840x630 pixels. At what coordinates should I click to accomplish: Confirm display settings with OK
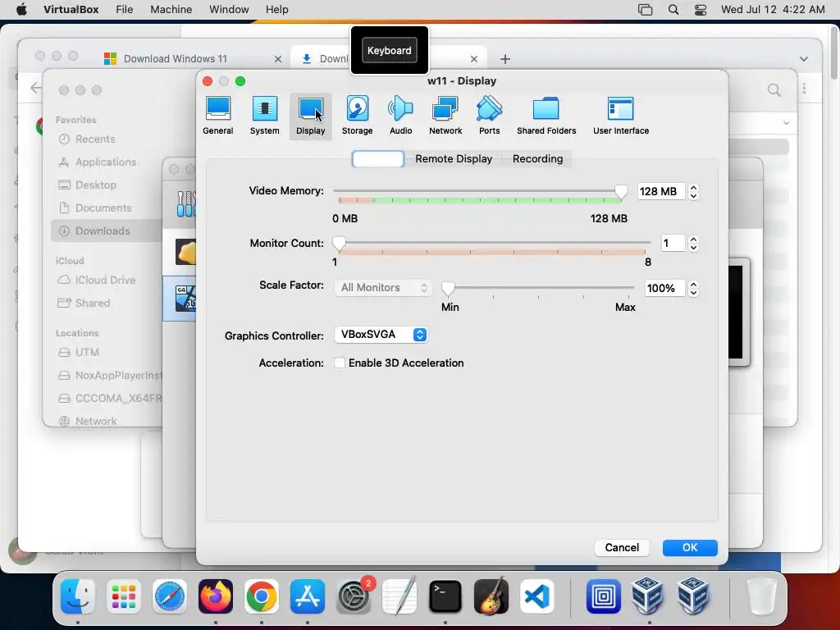690,547
